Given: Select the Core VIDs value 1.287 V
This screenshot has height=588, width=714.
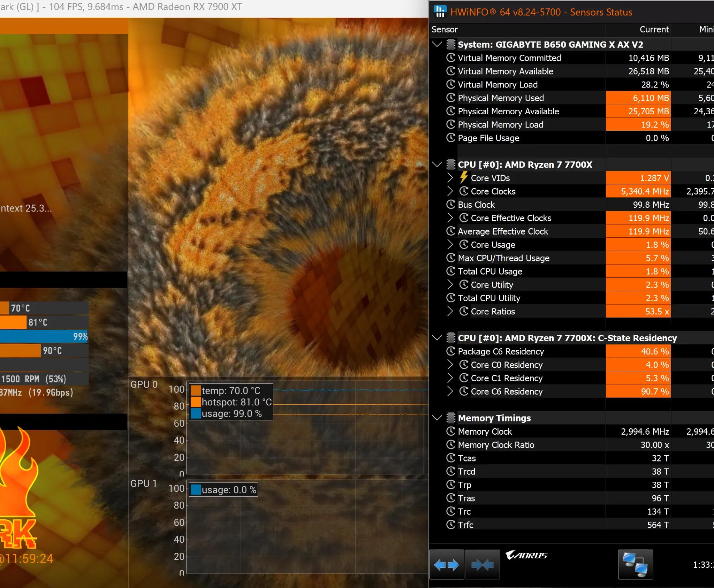Looking at the screenshot, I should pos(654,178).
